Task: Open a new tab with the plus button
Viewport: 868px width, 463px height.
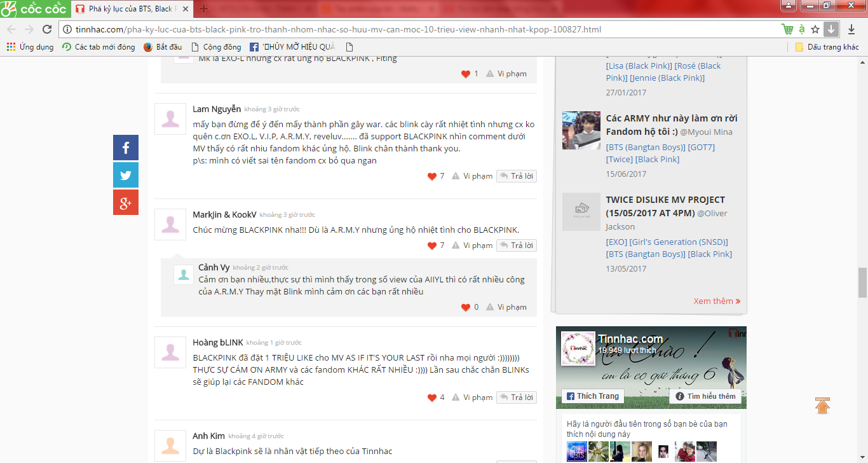Action: [203, 9]
